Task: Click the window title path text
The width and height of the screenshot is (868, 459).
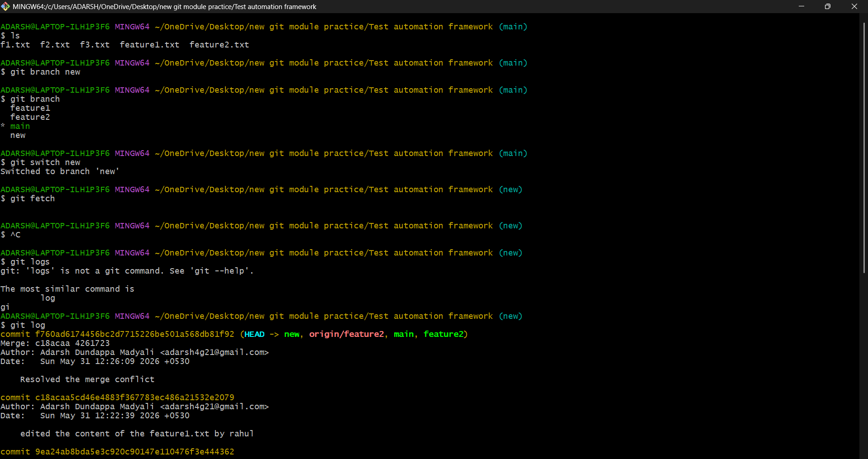Action: click(164, 7)
